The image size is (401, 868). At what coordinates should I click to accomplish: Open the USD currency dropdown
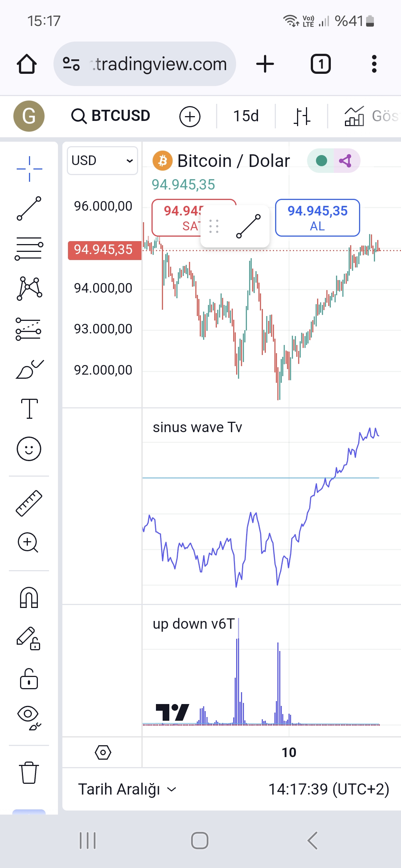[x=102, y=161]
